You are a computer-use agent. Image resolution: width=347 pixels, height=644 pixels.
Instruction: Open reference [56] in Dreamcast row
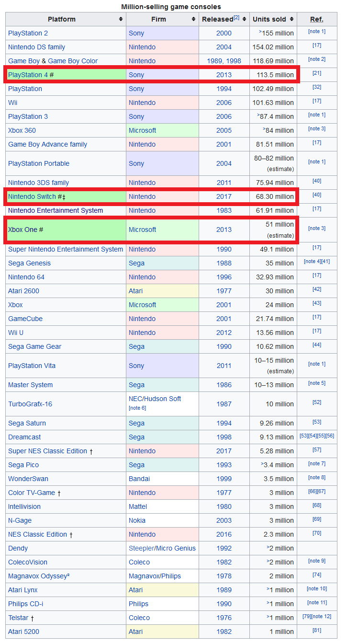(x=330, y=435)
